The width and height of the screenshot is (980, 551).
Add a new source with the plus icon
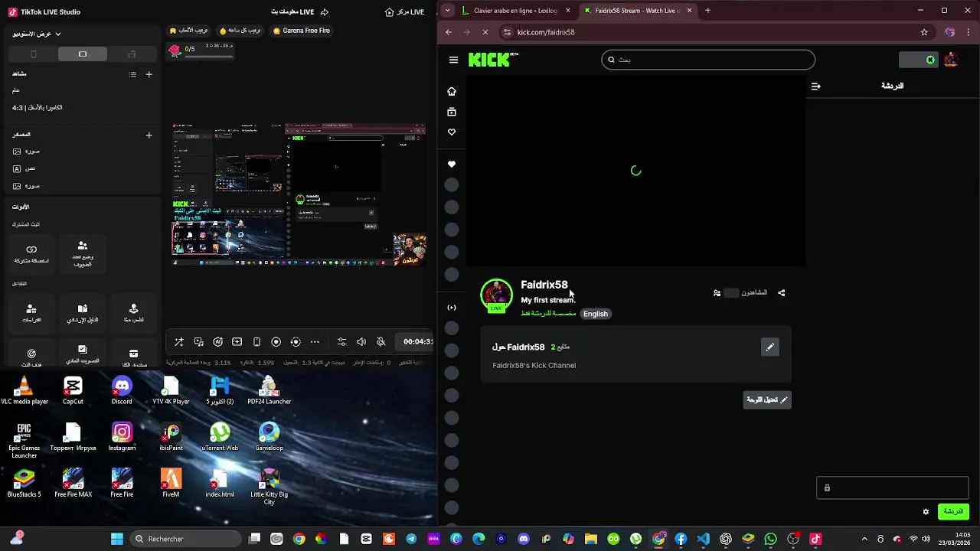click(149, 135)
